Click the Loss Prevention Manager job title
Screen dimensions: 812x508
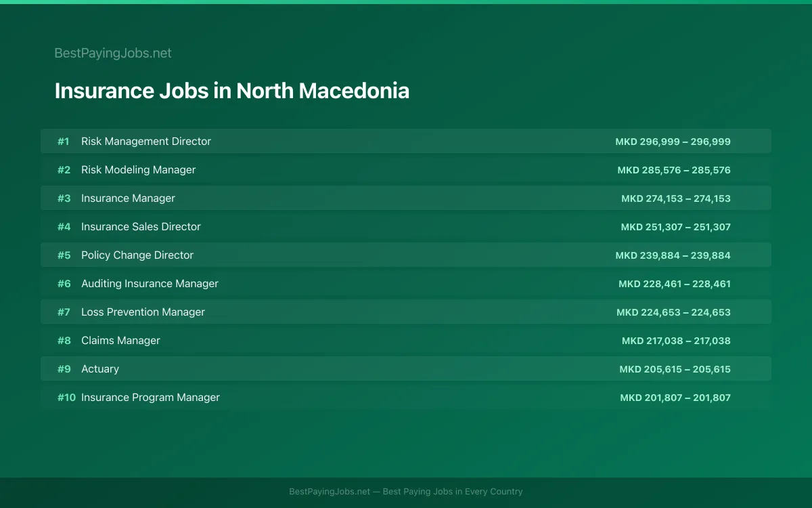point(143,312)
